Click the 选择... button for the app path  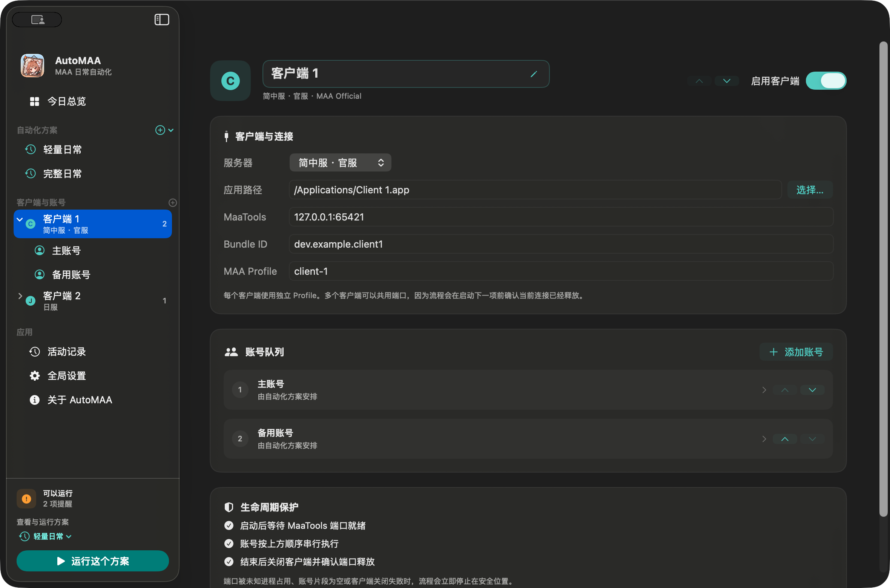tap(810, 190)
